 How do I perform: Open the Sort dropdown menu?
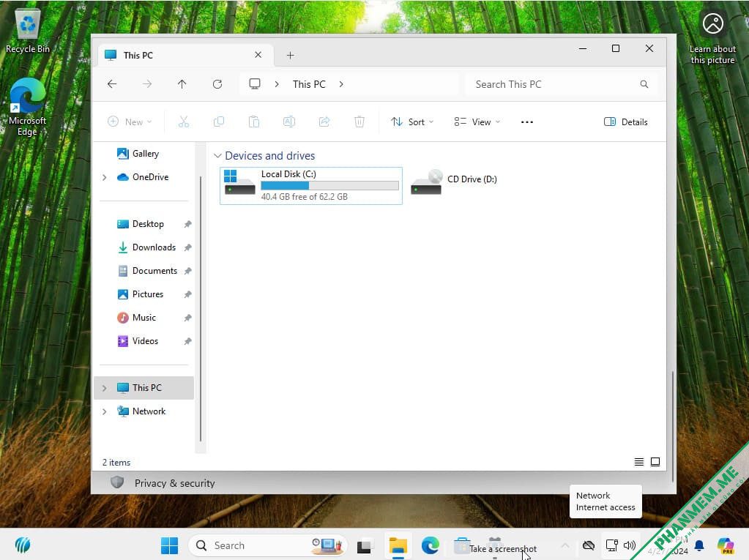(x=412, y=122)
